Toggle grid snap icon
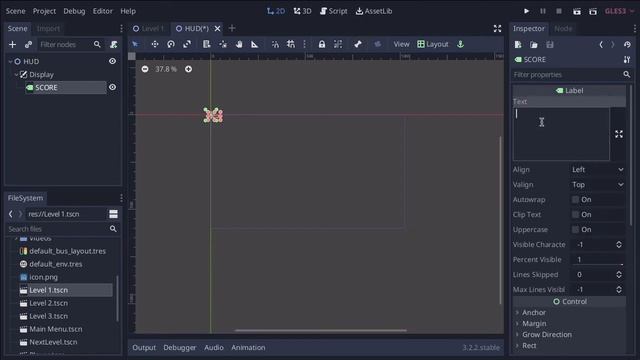This screenshot has height=360, width=640. (291, 44)
